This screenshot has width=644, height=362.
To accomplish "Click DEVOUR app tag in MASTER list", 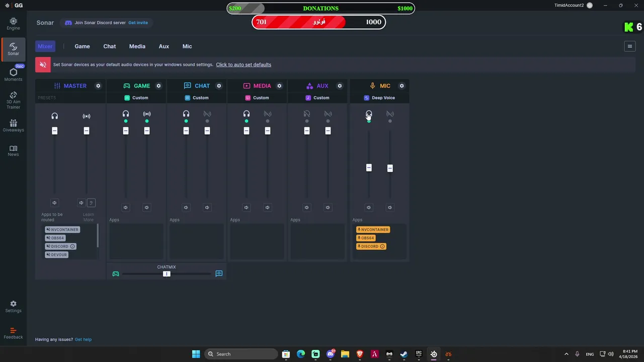I will [56, 254].
